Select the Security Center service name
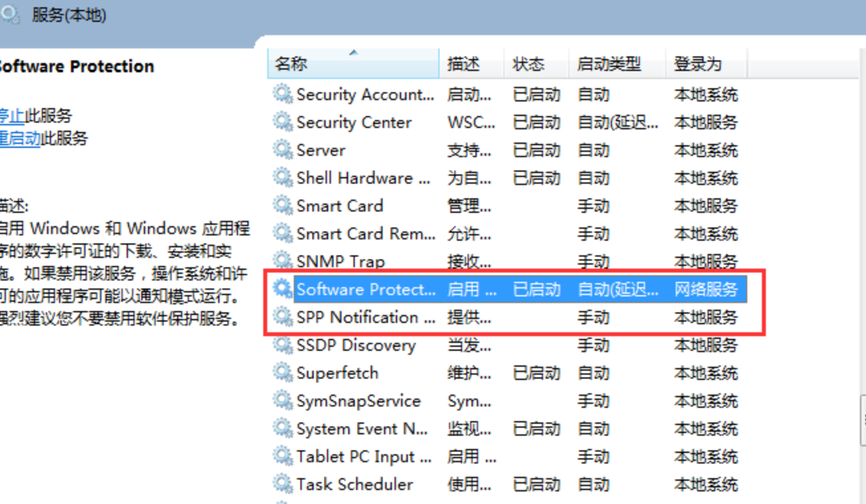This screenshot has height=504, width=866. click(x=354, y=122)
